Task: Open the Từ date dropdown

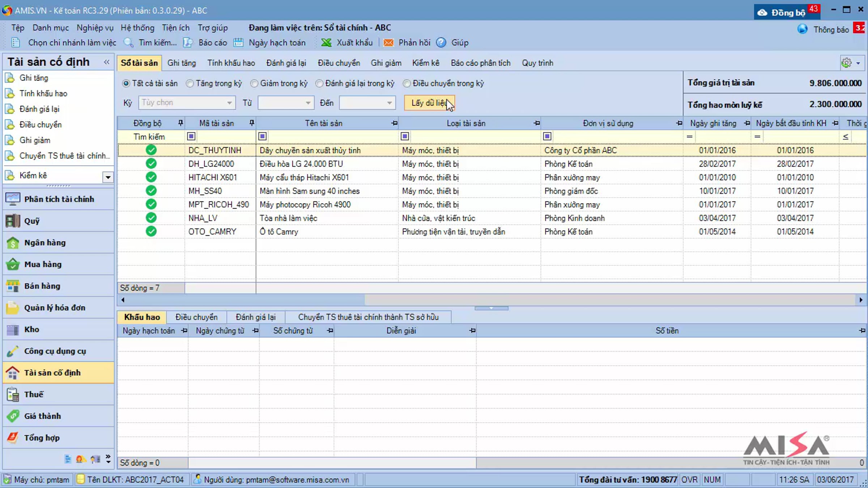Action: point(308,103)
